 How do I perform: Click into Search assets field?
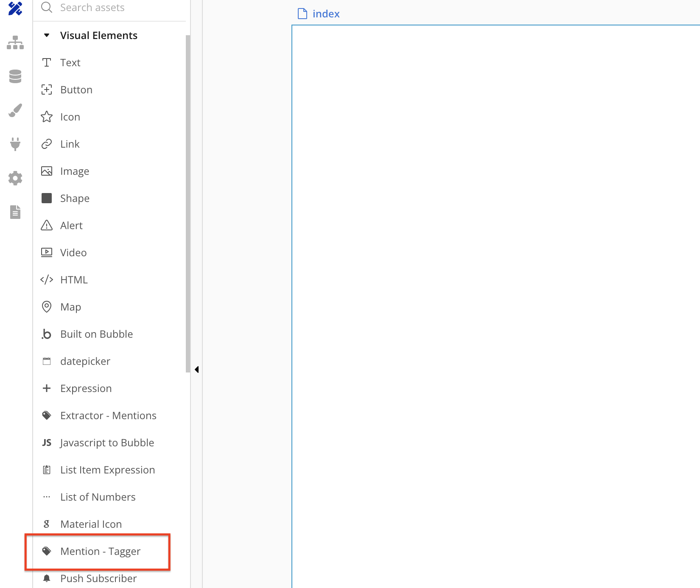pos(109,8)
